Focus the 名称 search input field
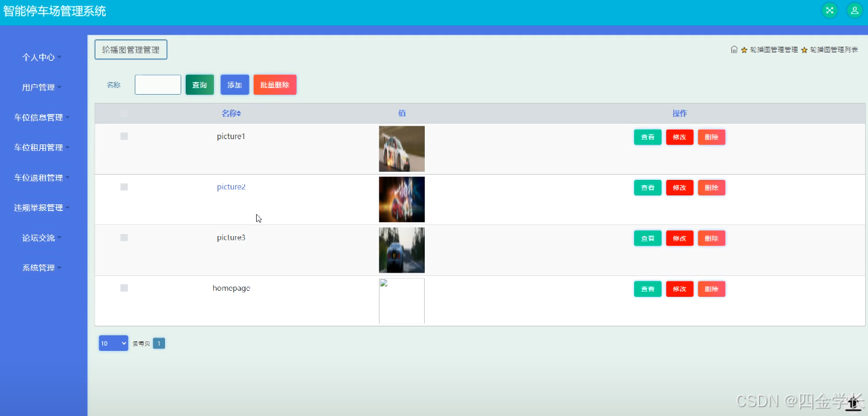This screenshot has width=868, height=416. pos(158,84)
